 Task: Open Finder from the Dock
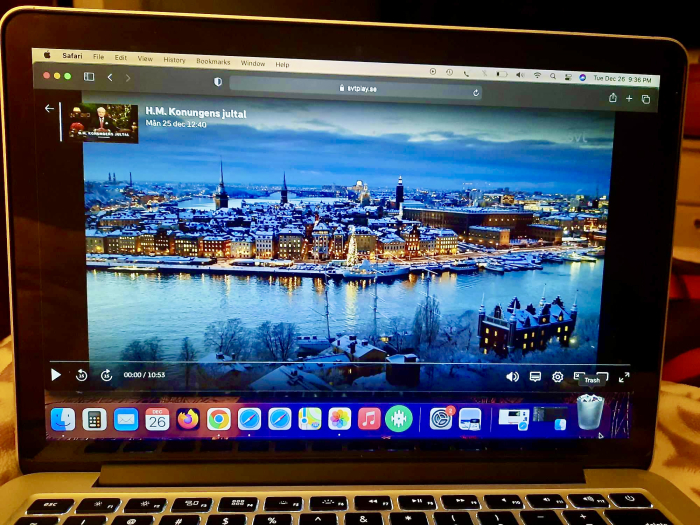pyautogui.click(x=63, y=419)
